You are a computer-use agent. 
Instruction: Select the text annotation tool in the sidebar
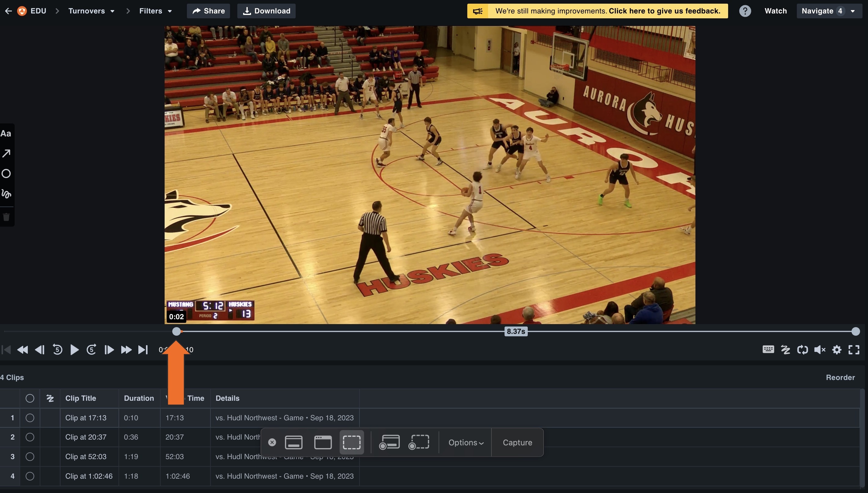(x=6, y=133)
